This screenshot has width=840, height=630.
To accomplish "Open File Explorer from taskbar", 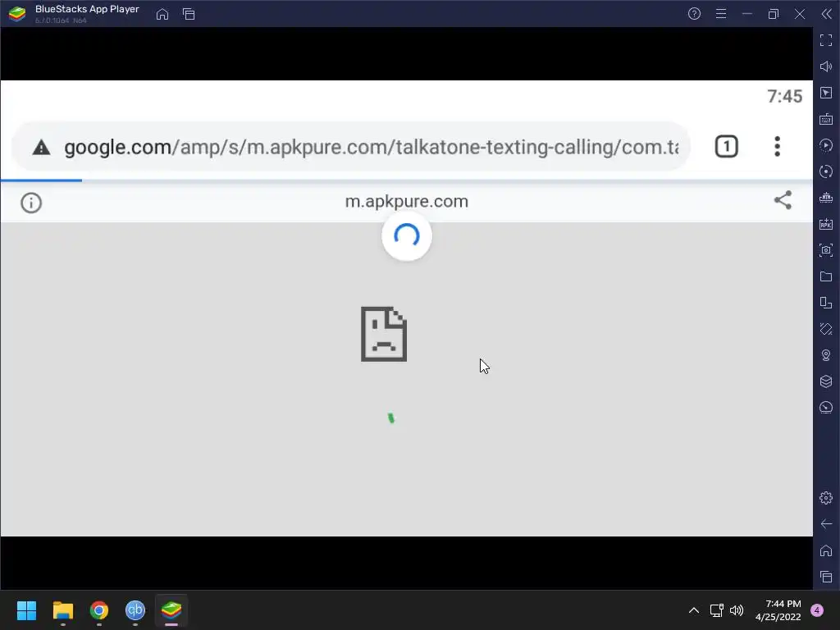I will coord(63,610).
